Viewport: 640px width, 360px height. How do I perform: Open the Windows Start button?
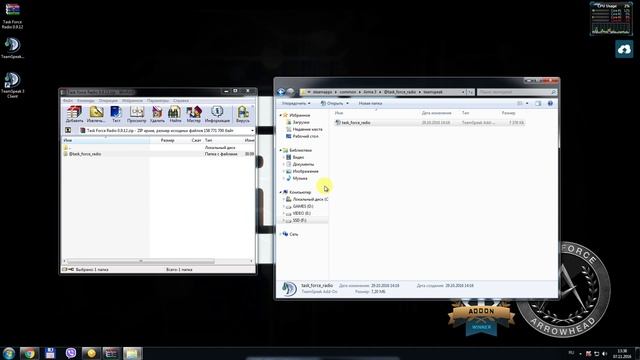click(8, 353)
